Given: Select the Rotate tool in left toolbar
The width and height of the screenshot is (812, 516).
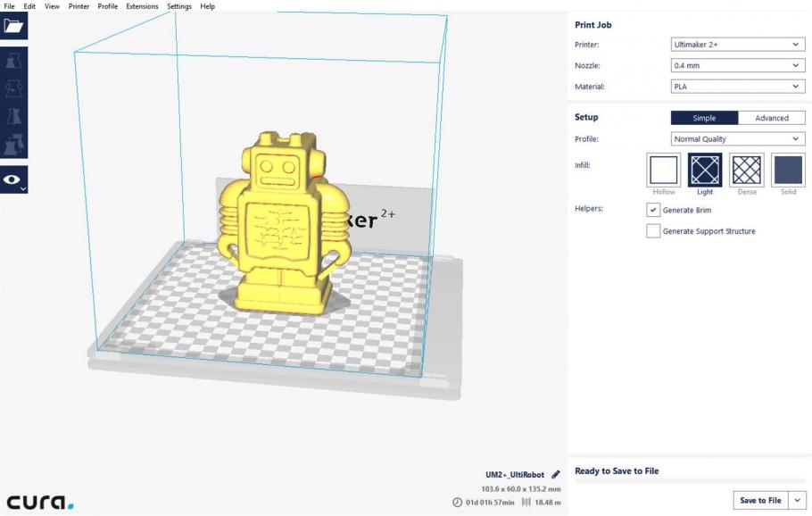Looking at the screenshot, I should [13, 118].
